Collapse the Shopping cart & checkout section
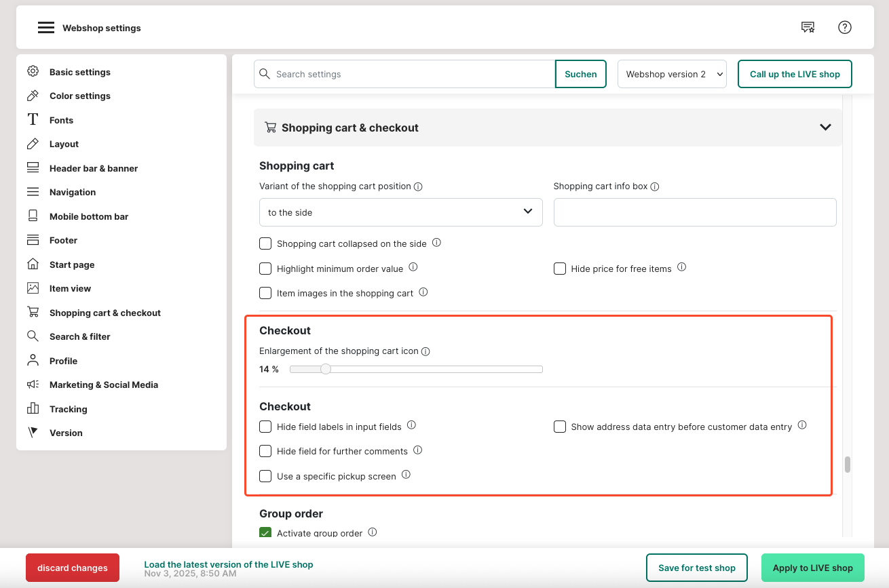This screenshot has width=889, height=588. (x=825, y=128)
